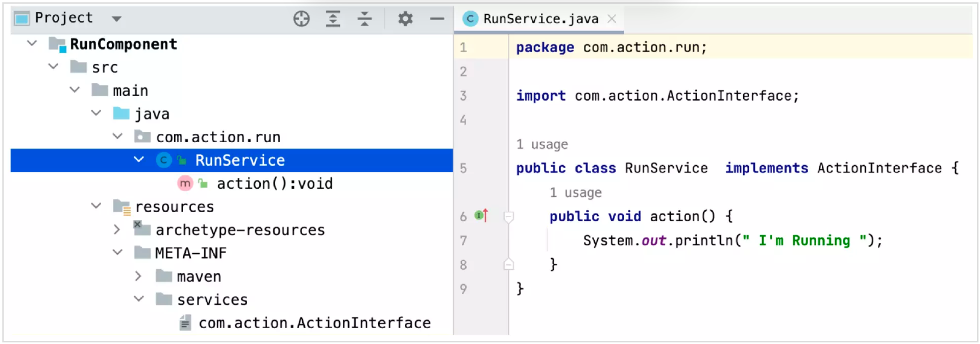This screenshot has height=344, width=980.
Task: Open Project panel settings gear
Action: click(x=405, y=19)
